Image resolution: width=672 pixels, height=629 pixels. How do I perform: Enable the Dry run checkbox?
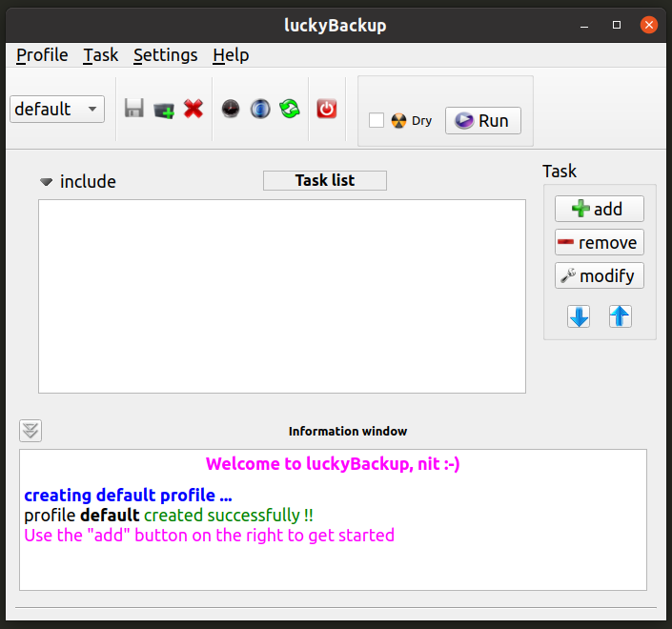377,120
